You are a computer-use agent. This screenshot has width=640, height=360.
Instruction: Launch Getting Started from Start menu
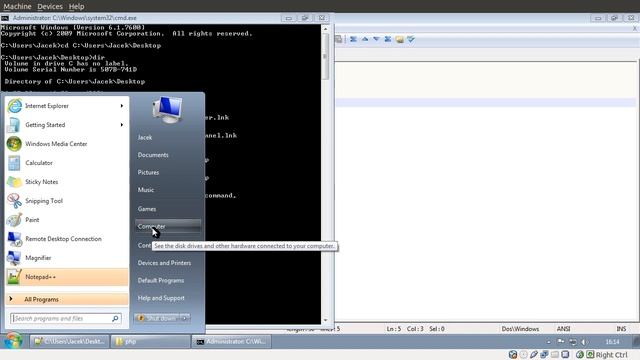click(x=67, y=125)
